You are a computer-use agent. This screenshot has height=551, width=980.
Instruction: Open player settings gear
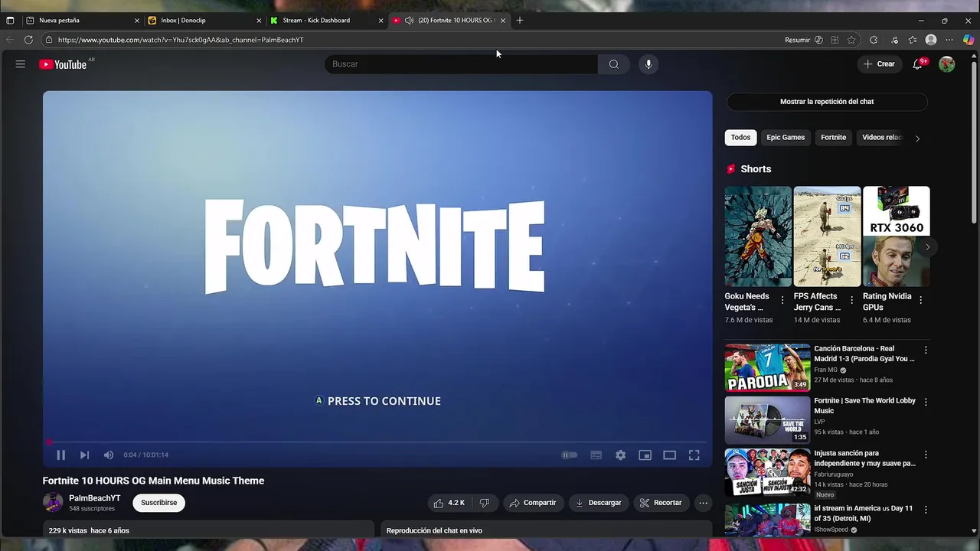coord(620,455)
